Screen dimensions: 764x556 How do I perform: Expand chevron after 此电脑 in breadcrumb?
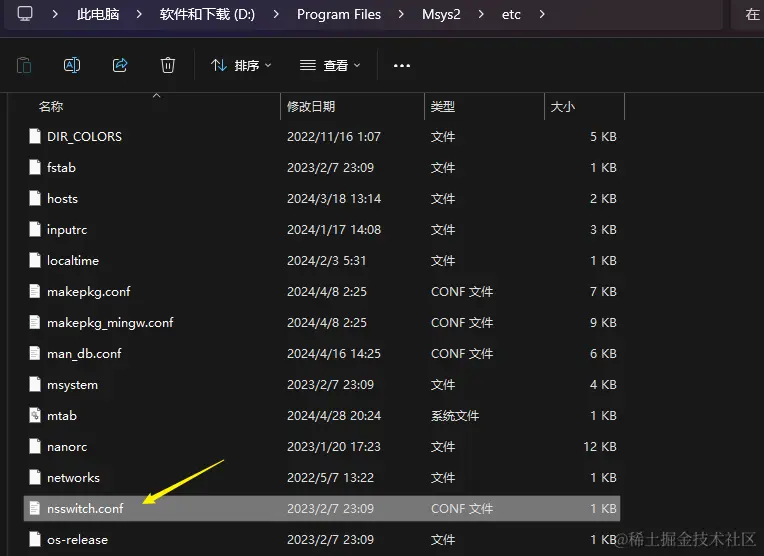(x=139, y=14)
